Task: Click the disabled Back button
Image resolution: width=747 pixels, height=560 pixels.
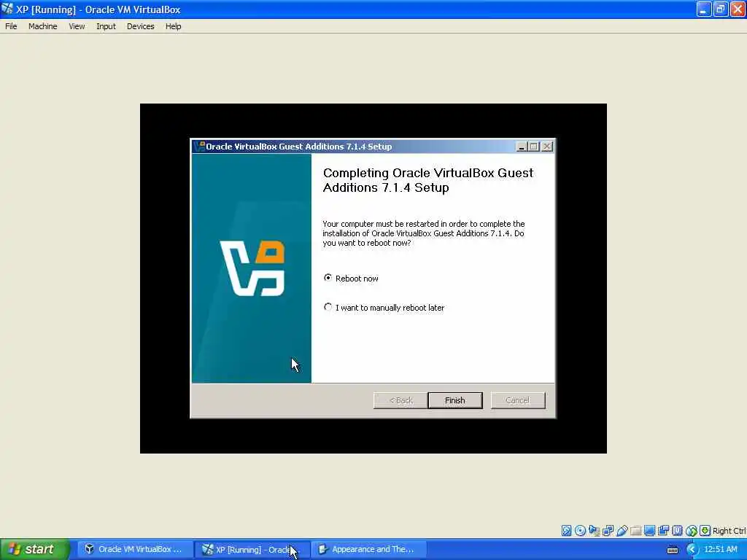Action: tap(400, 400)
